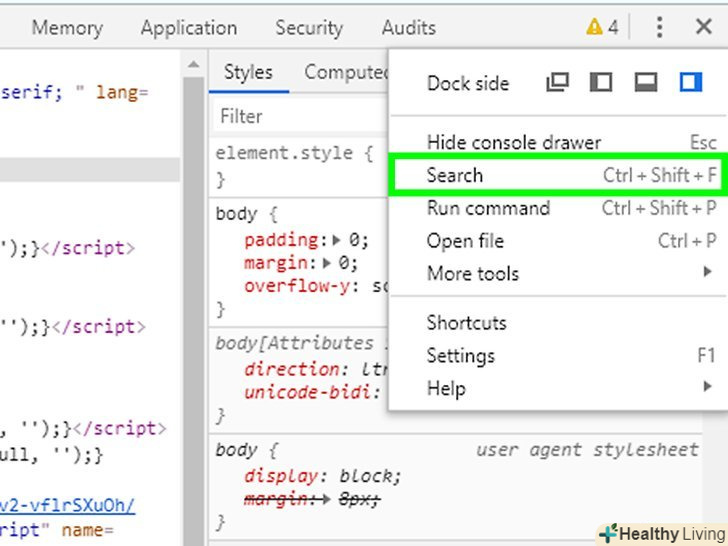
Task: Open the Computed styles tab
Action: tap(345, 72)
